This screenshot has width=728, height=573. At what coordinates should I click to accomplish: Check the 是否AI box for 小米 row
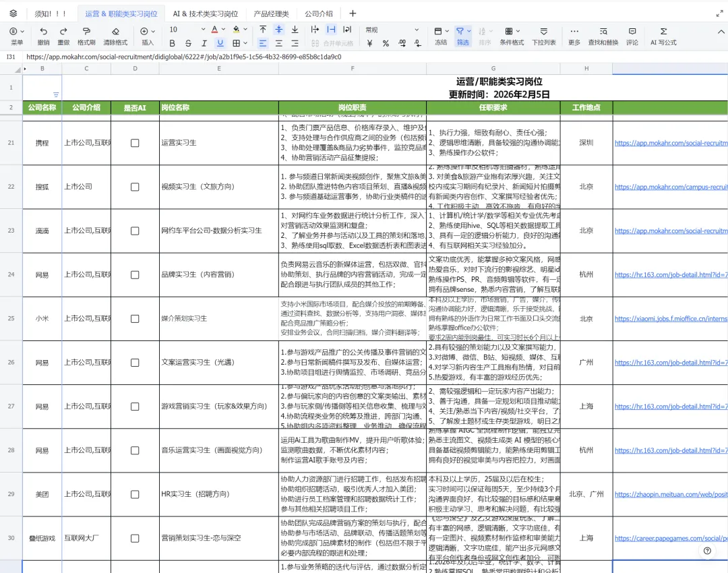pos(135,319)
